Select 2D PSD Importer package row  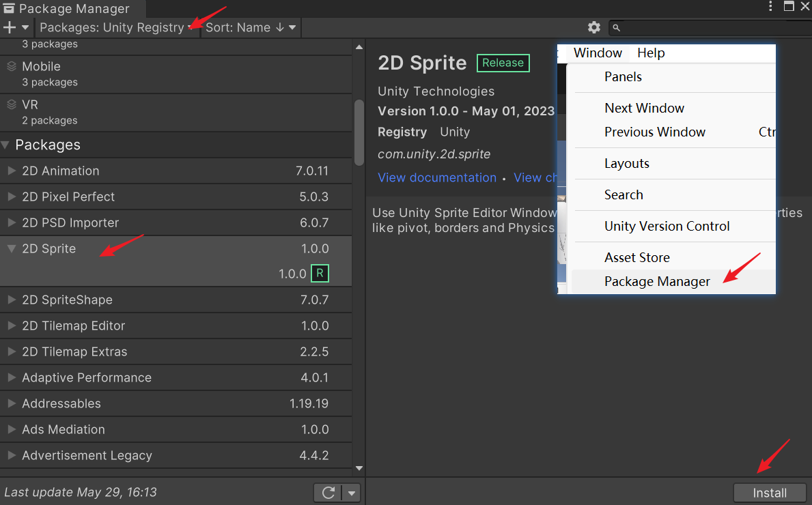[x=176, y=222]
